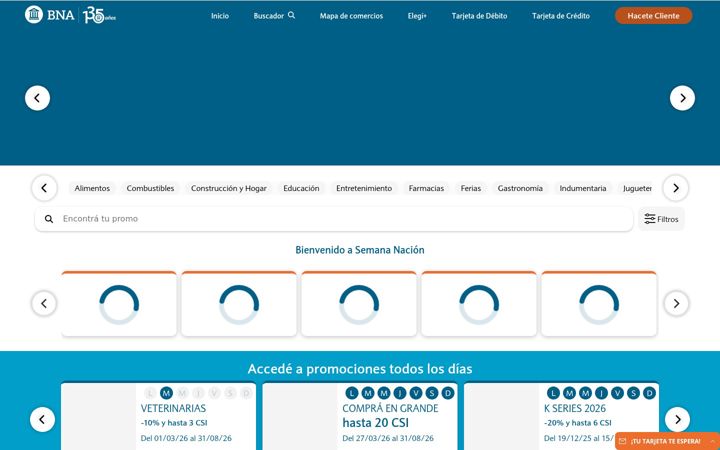Click the text '-10% y hasta 3 CSI'

[174, 423]
